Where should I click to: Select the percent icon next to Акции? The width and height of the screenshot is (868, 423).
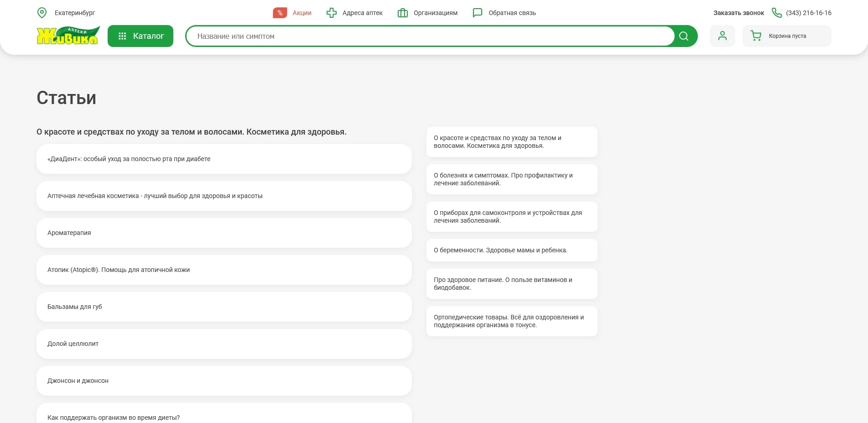[280, 13]
